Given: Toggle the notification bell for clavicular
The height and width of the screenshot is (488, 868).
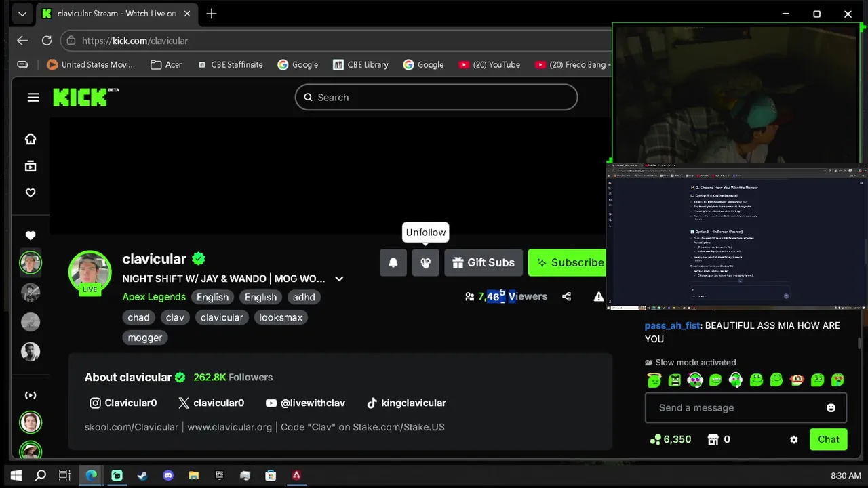Looking at the screenshot, I should (x=393, y=263).
